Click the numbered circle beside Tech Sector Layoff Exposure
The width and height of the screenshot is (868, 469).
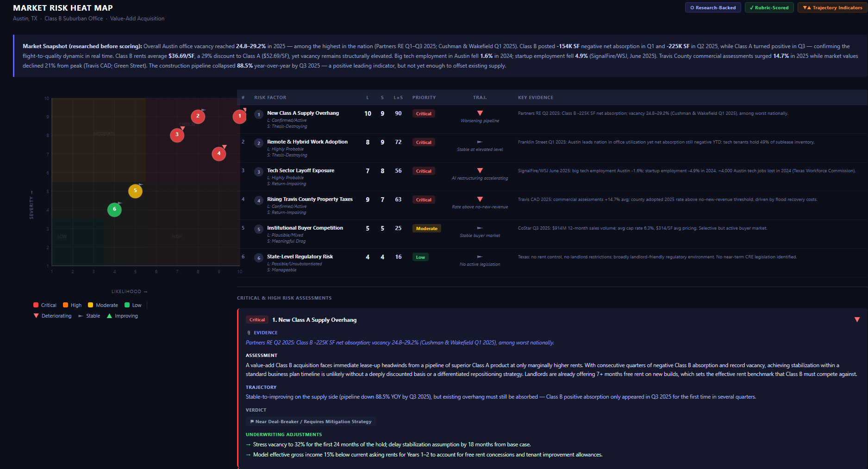click(x=259, y=172)
